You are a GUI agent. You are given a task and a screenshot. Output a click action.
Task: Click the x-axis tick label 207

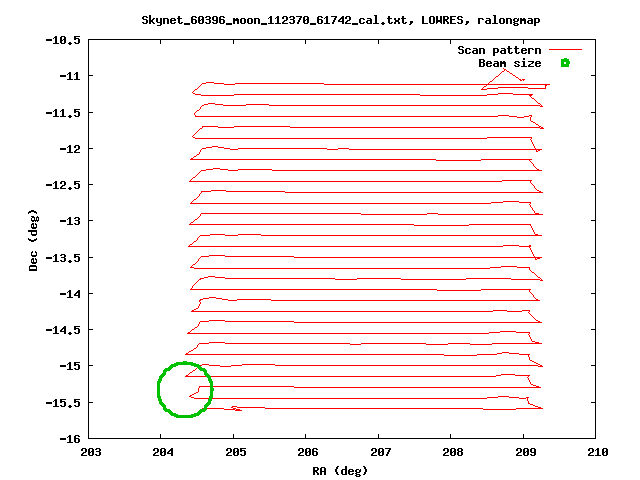pyautogui.click(x=380, y=452)
